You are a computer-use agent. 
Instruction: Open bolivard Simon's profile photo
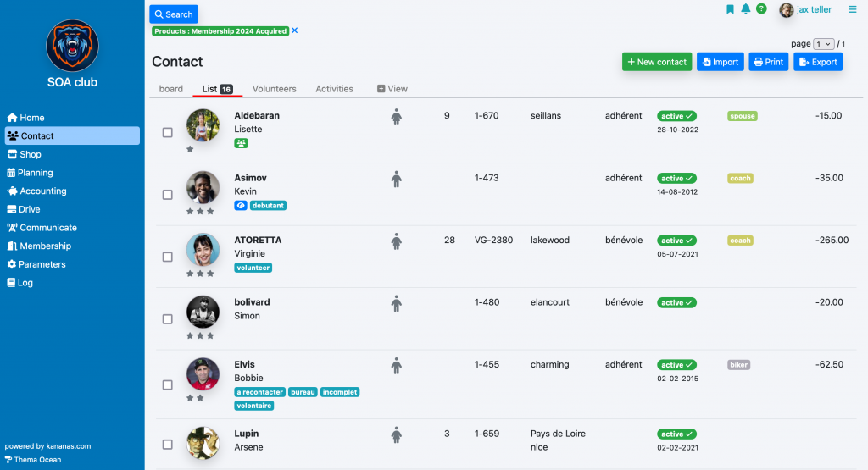[203, 312]
